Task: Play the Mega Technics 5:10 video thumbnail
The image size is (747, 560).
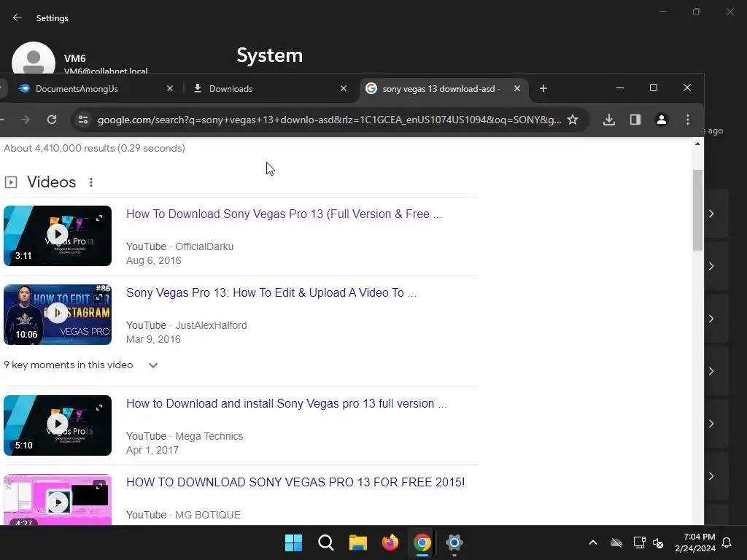Action: click(x=58, y=425)
